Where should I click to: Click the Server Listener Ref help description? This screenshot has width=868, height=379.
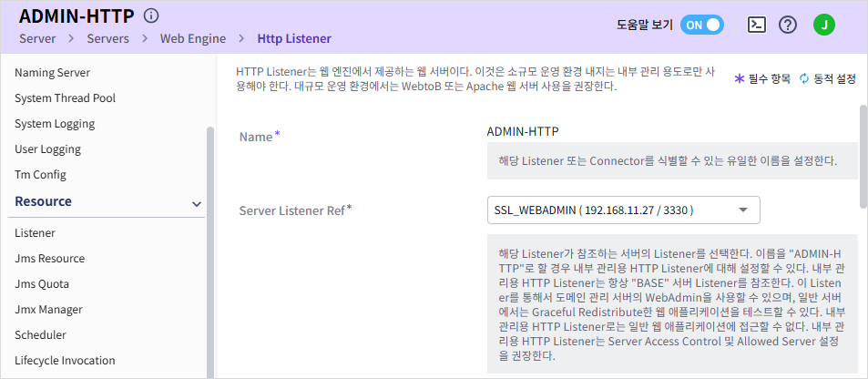pyautogui.click(x=672, y=303)
